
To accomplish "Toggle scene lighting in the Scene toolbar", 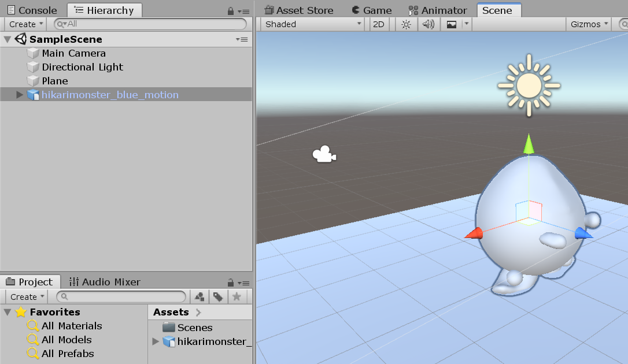I will tap(406, 24).
